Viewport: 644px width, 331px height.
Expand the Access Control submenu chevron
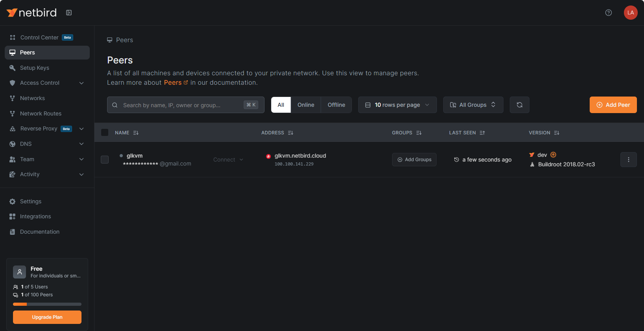click(x=81, y=83)
